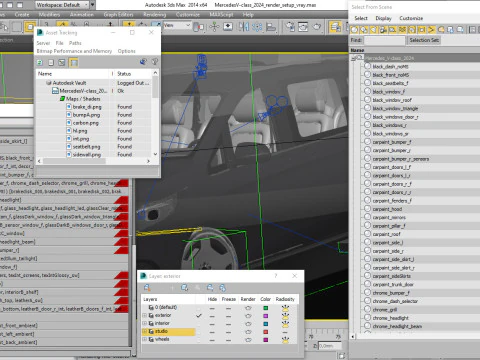480x360 pixels.
Task: Click the keyboard shortcut override icon
Action: [x=228, y=27]
